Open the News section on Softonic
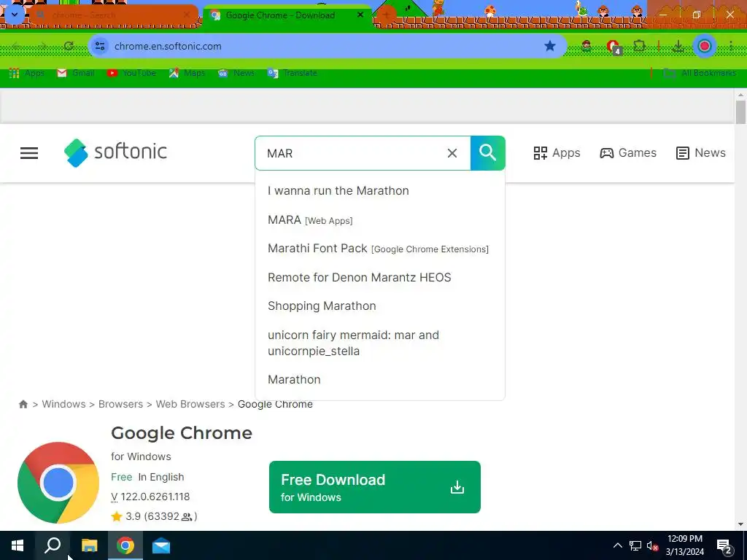 click(x=701, y=153)
